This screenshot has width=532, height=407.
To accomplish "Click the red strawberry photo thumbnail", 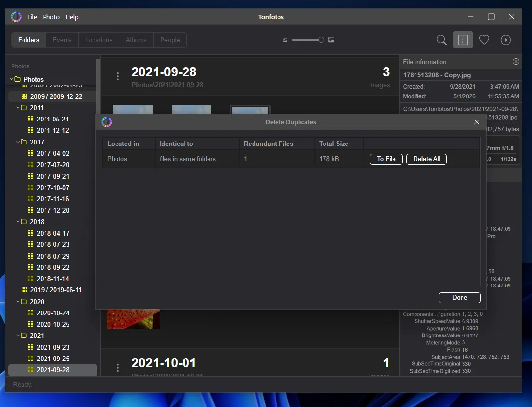I will (133, 319).
